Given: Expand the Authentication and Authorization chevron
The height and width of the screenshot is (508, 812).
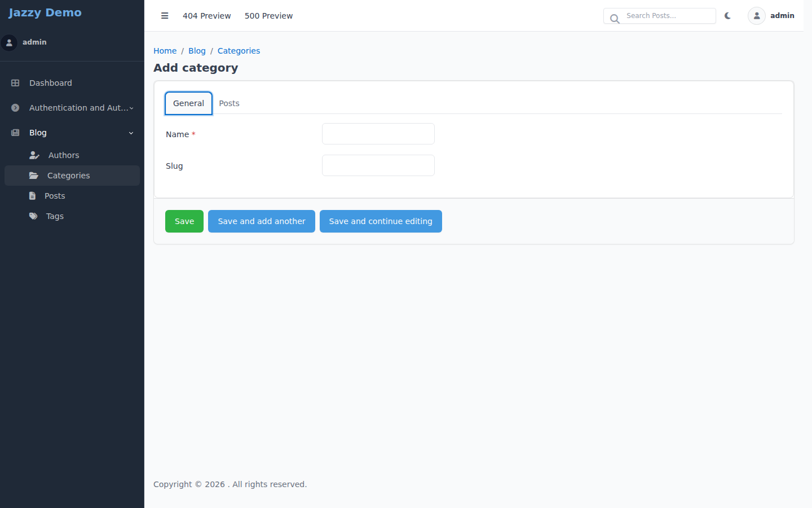Looking at the screenshot, I should point(131,108).
